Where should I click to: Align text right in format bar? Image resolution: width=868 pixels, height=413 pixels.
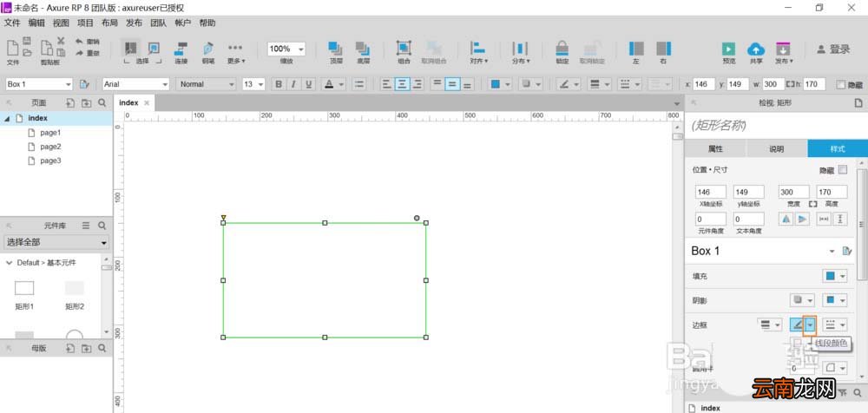coord(418,84)
